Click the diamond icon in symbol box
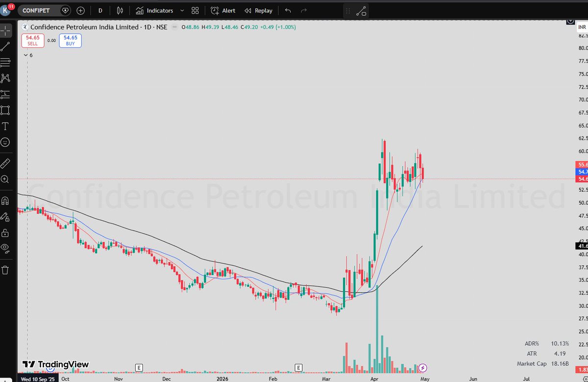 point(65,10)
